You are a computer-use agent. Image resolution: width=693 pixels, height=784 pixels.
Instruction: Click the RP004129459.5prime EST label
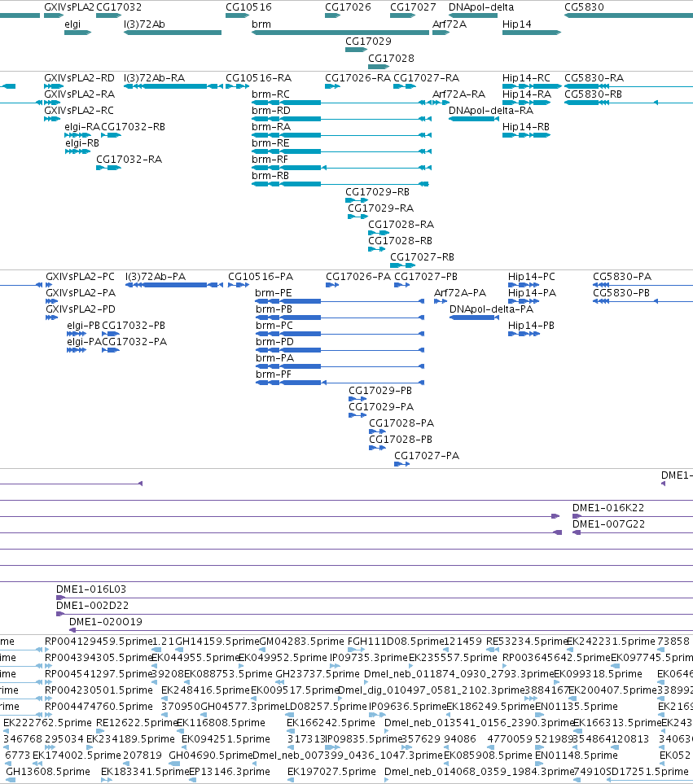point(98,641)
